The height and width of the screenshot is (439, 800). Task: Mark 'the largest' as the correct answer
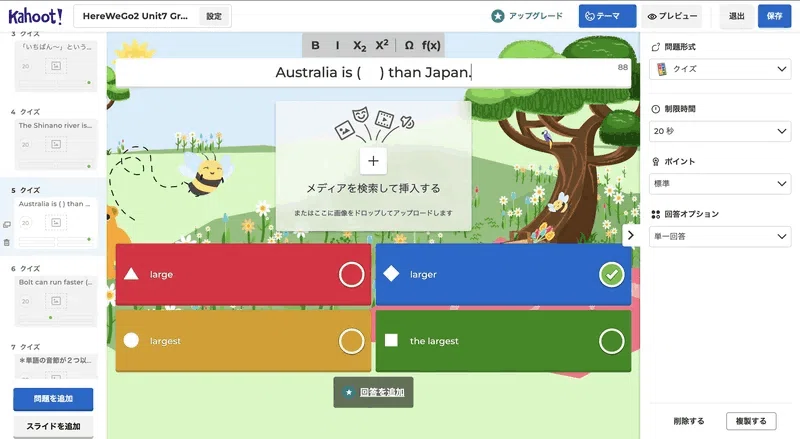(612, 341)
